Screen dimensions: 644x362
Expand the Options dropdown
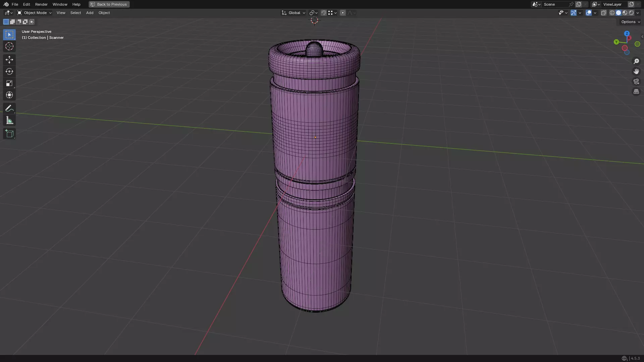[630, 22]
